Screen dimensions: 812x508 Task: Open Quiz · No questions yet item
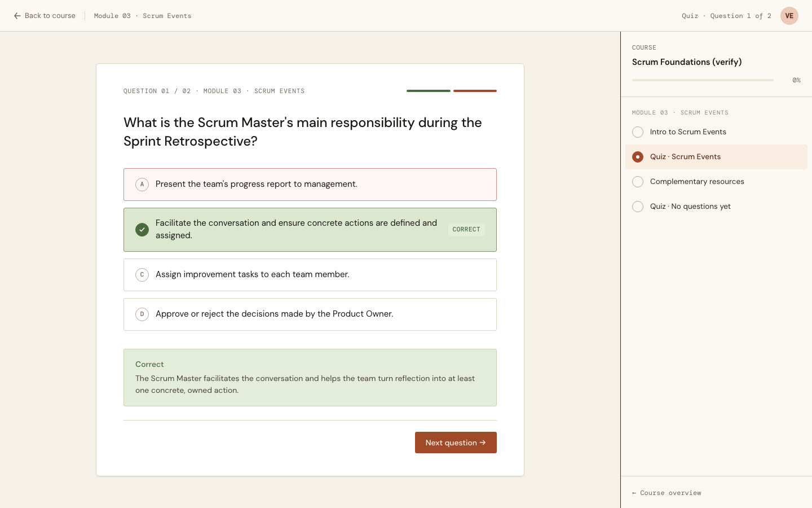point(716,207)
